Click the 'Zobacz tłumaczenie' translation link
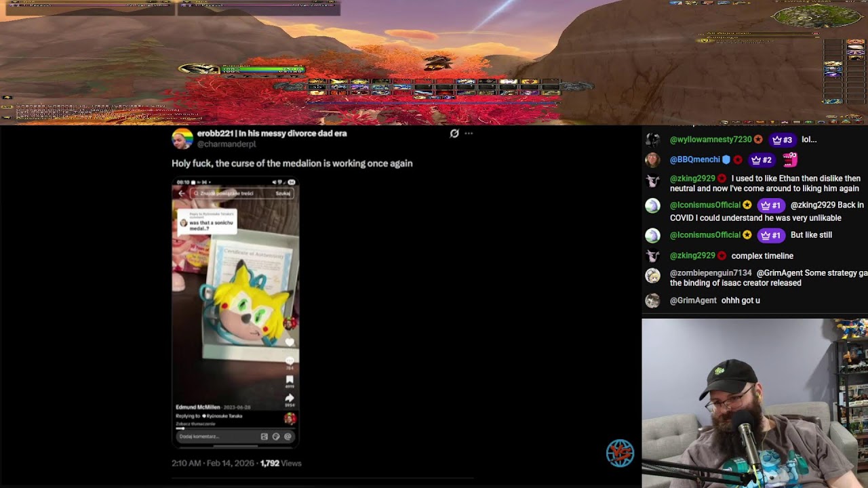This screenshot has width=868, height=488. 195,424
